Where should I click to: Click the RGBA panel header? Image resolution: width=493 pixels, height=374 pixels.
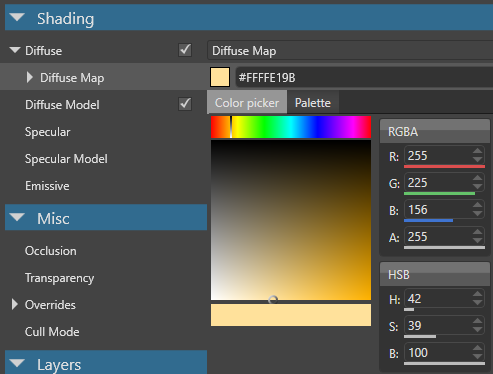435,131
